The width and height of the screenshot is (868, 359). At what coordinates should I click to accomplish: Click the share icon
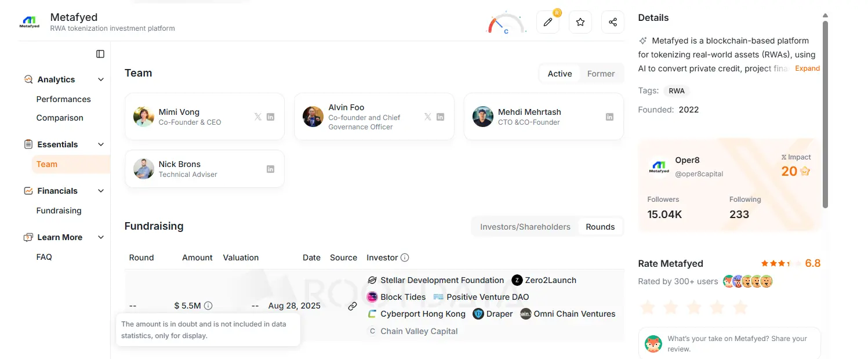pyautogui.click(x=613, y=22)
